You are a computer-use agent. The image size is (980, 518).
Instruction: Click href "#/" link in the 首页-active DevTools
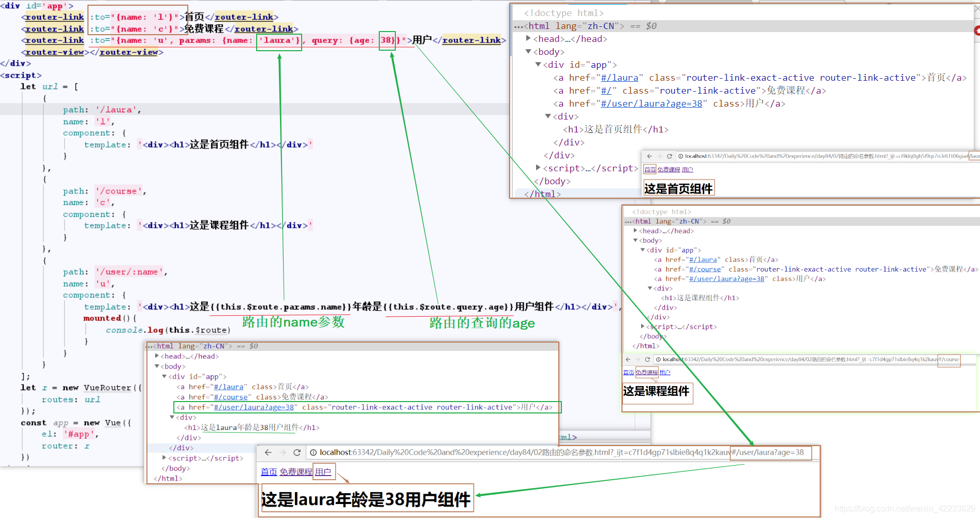606,91
